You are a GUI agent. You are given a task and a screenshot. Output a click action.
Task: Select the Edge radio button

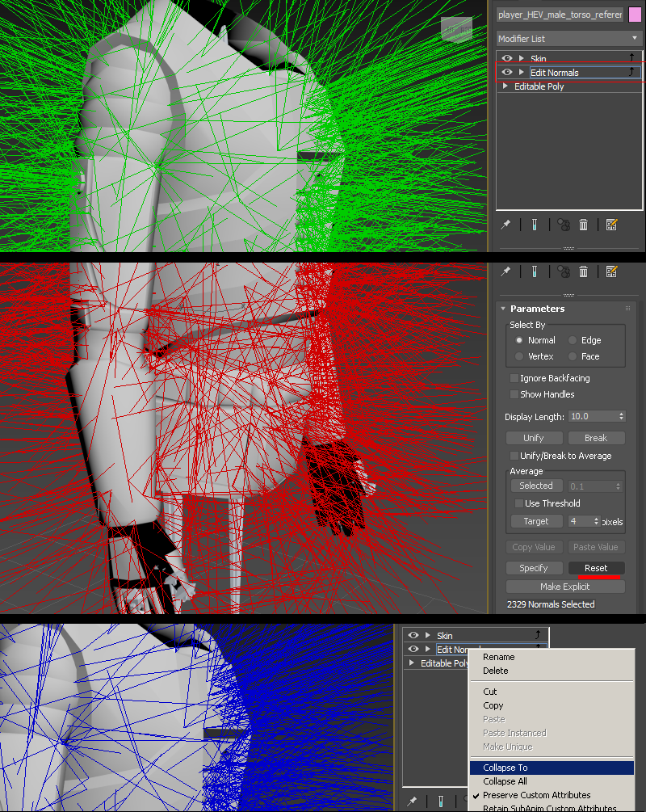point(573,340)
